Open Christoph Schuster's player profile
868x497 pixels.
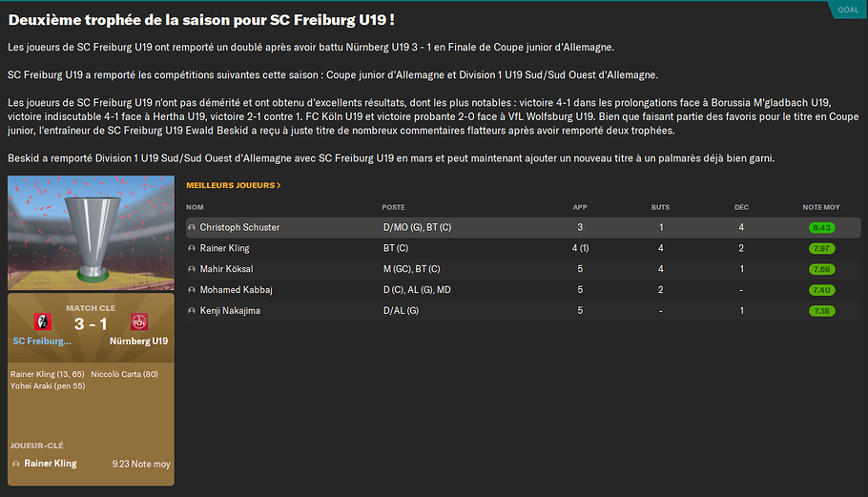(x=239, y=228)
